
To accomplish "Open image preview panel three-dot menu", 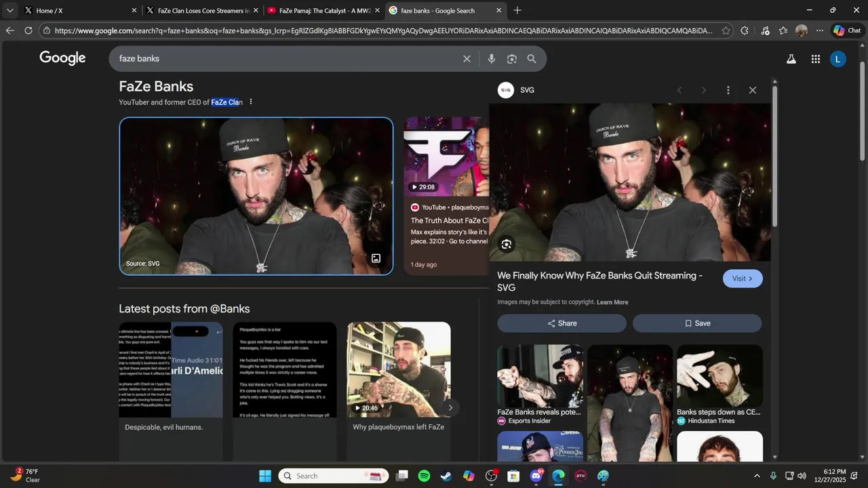I will coord(728,90).
